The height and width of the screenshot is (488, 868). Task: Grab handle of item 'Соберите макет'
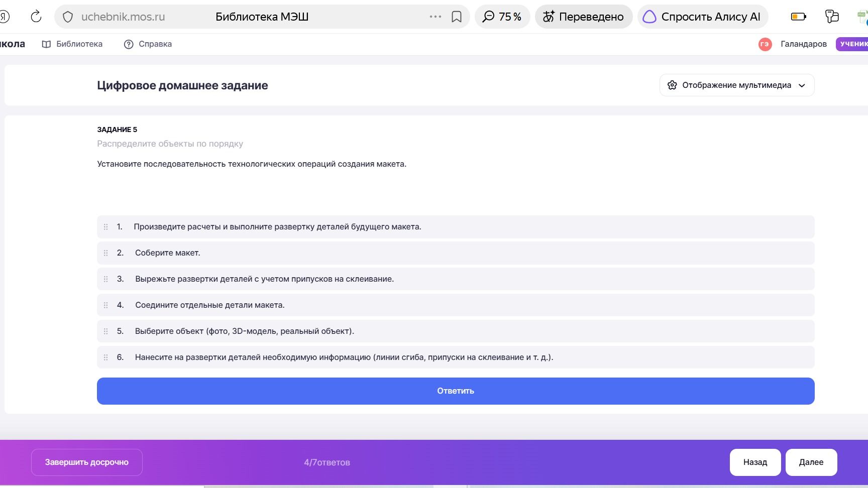[105, 253]
